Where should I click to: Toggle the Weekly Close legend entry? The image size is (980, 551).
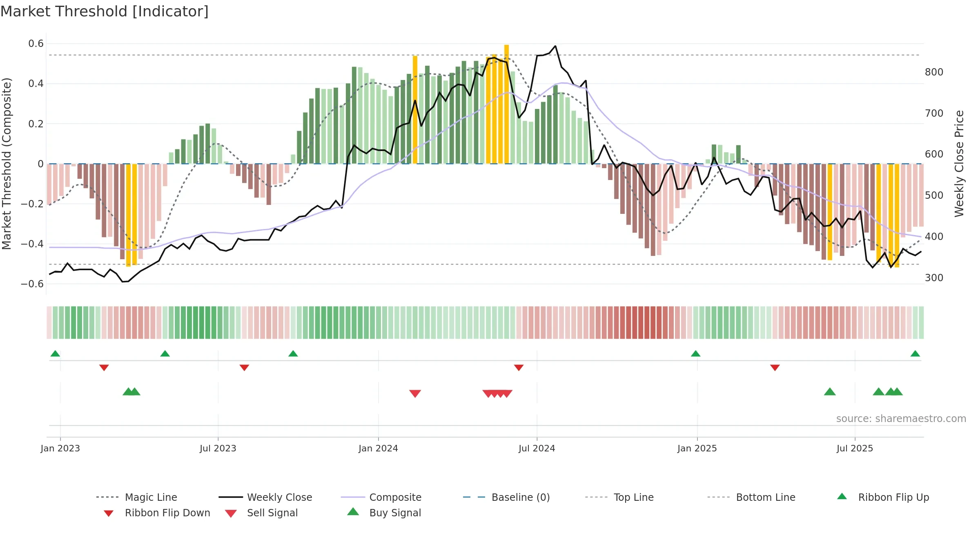pyautogui.click(x=265, y=497)
